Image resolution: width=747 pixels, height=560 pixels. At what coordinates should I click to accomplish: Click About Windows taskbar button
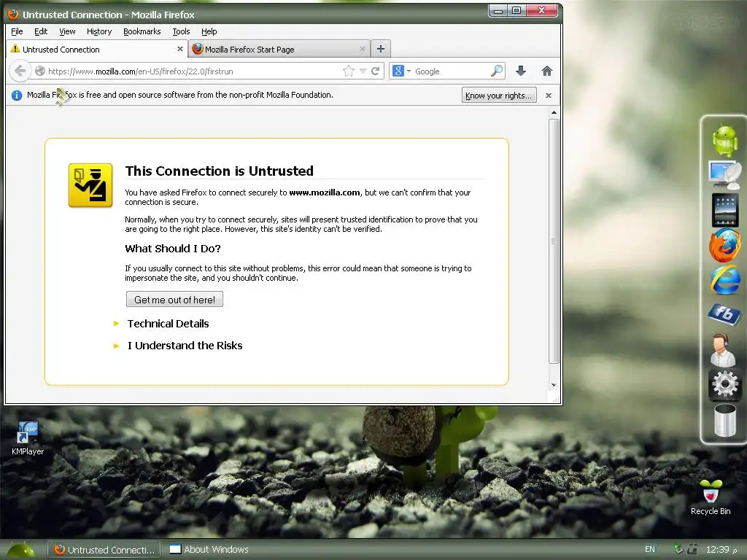[209, 550]
